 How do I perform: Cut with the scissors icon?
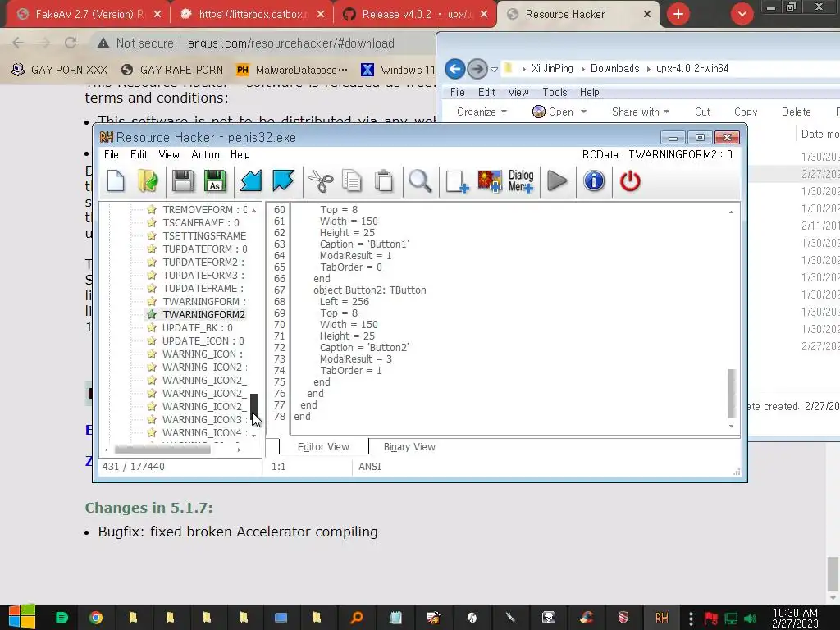pyautogui.click(x=321, y=181)
